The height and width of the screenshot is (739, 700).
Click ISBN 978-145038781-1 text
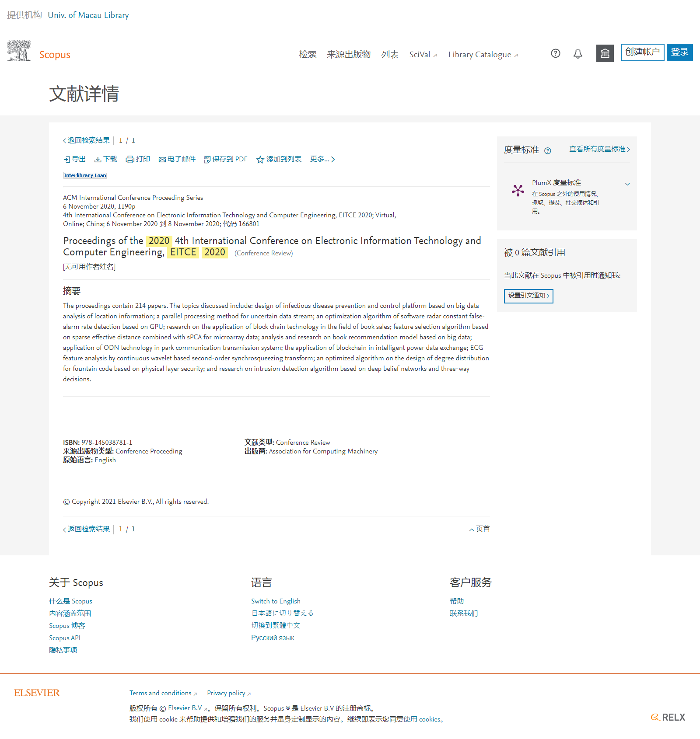pyautogui.click(x=98, y=443)
